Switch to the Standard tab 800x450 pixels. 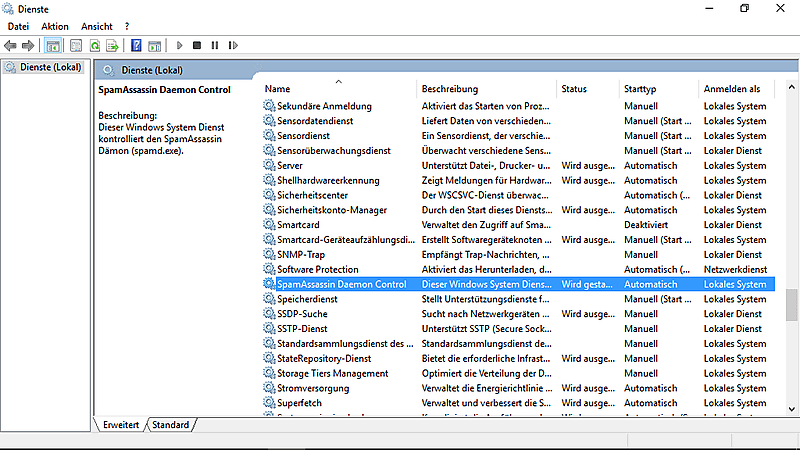tap(170, 424)
